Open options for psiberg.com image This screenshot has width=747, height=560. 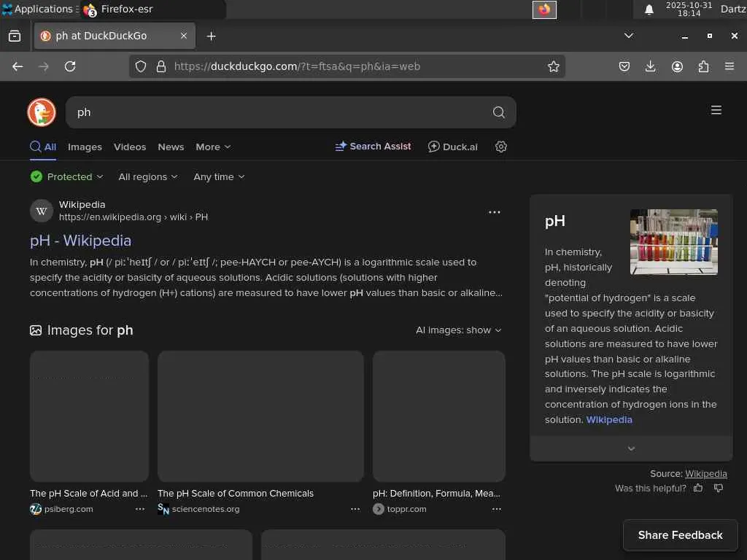coord(139,509)
